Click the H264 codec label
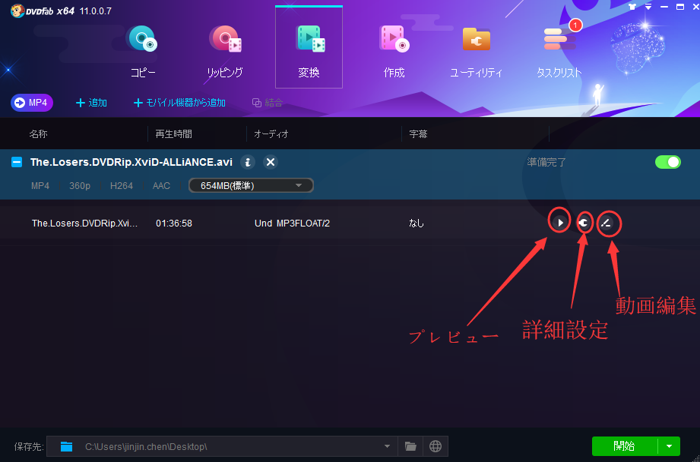Viewport: 700px width, 462px height. coord(121,186)
